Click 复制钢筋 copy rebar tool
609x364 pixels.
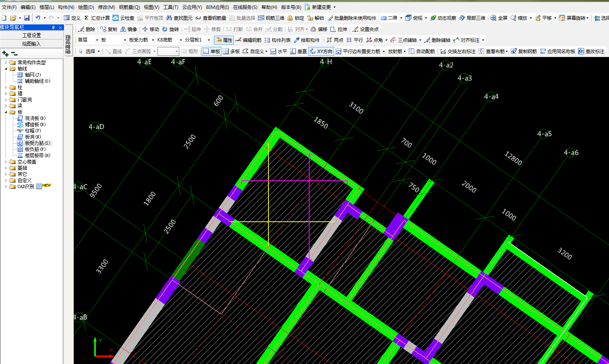[524, 51]
